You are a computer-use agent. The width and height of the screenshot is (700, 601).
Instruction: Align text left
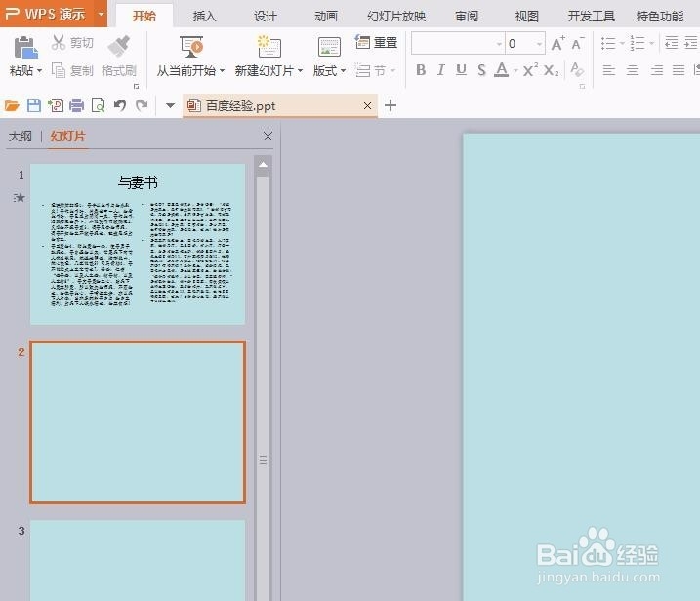coord(608,70)
